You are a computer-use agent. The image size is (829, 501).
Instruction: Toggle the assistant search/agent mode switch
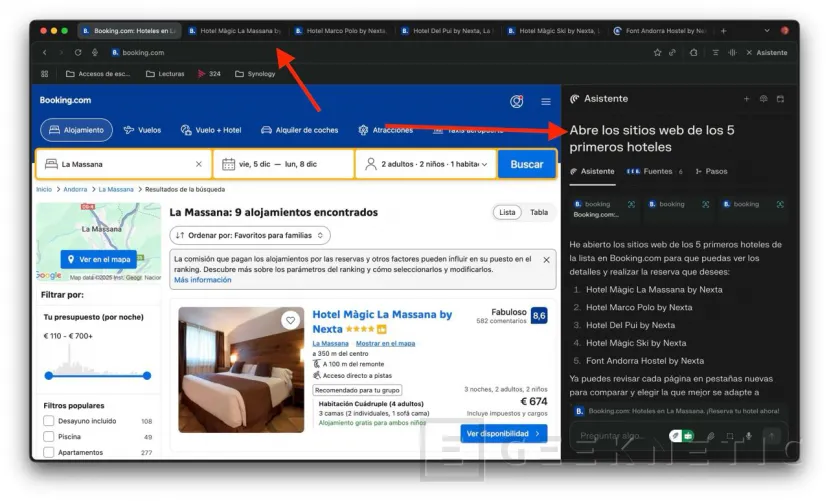(x=681, y=436)
